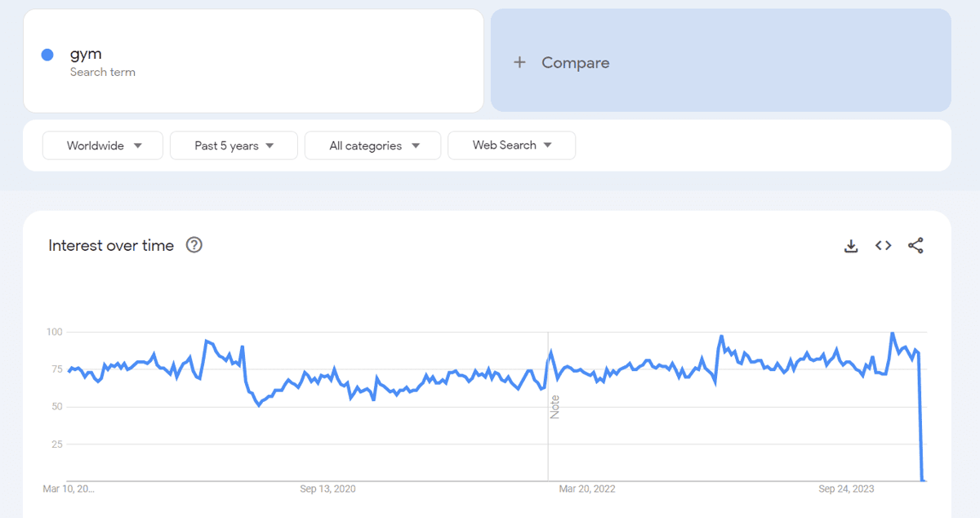This screenshot has height=518, width=980.
Task: Click the 50 y-axis value
Action: tap(56, 407)
